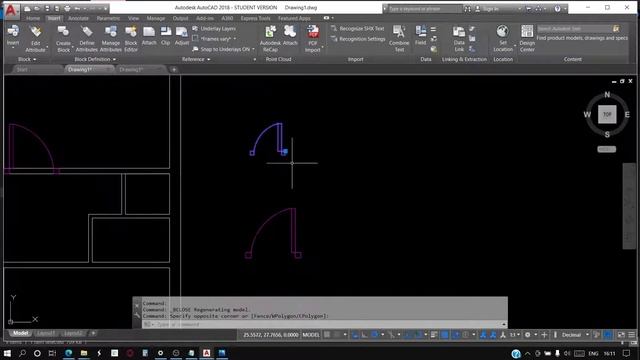
Task: Expand the Reference panel
Action: 196,59
